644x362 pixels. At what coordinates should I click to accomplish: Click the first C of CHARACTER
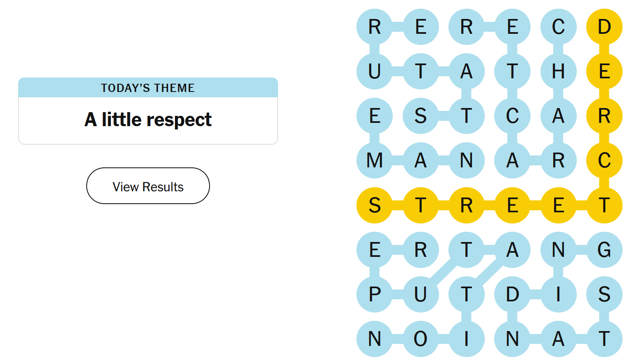point(558,27)
